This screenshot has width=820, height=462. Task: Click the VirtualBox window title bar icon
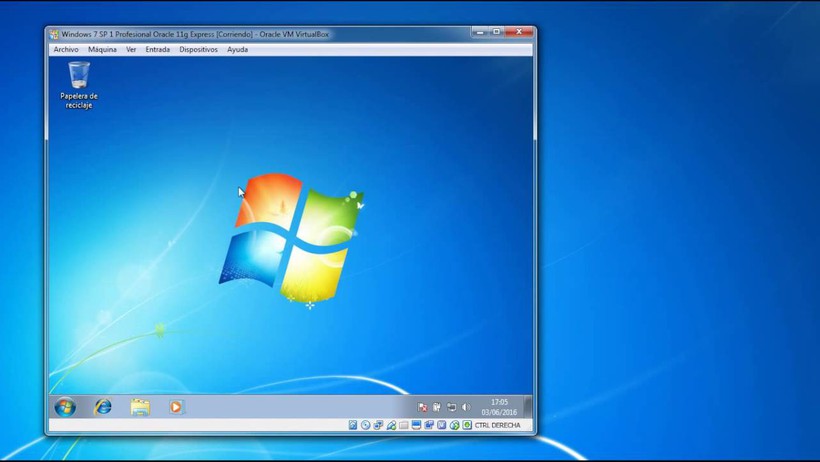click(54, 34)
